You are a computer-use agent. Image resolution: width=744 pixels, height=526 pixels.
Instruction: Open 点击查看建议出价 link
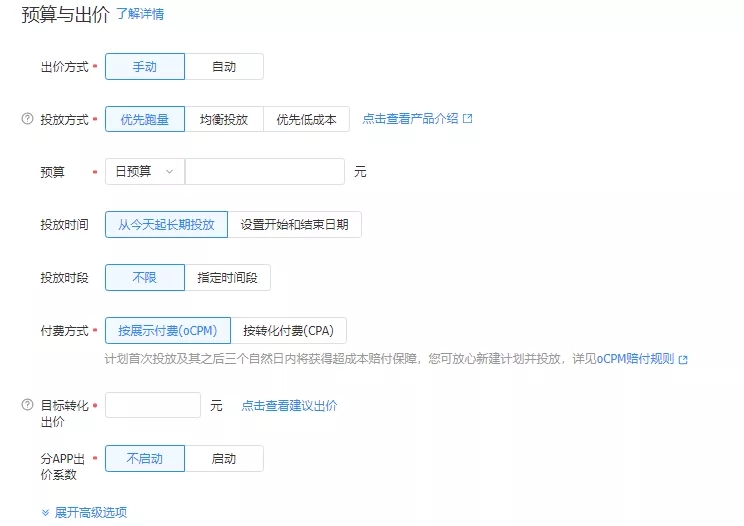(x=289, y=405)
